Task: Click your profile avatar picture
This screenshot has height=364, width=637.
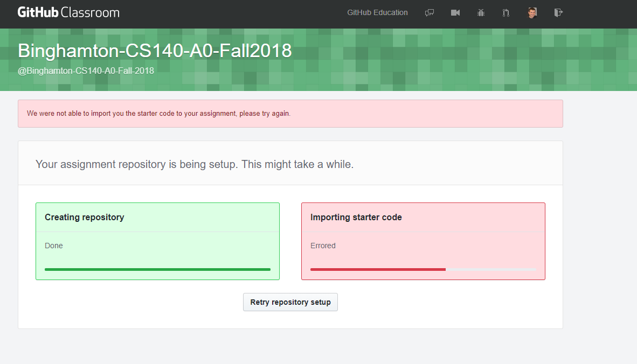Action: click(532, 12)
